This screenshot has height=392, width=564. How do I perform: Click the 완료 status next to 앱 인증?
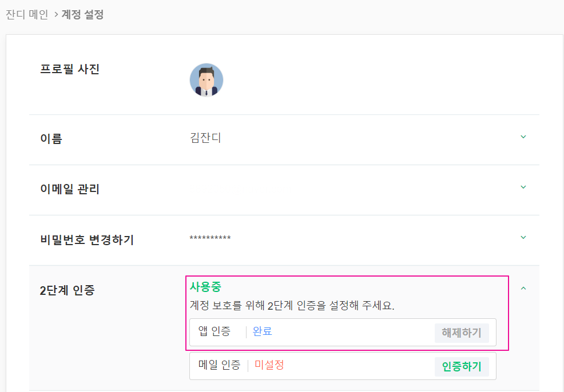tap(263, 331)
